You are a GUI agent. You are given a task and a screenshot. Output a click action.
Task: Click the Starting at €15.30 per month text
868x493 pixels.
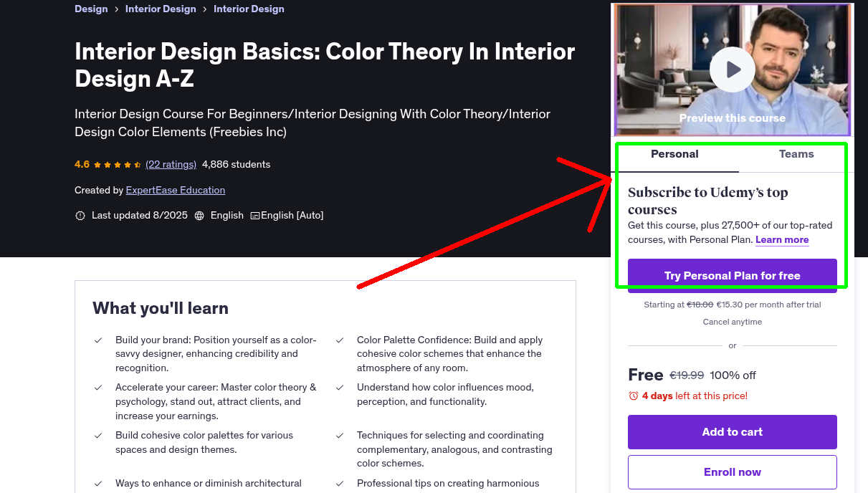pyautogui.click(x=732, y=305)
